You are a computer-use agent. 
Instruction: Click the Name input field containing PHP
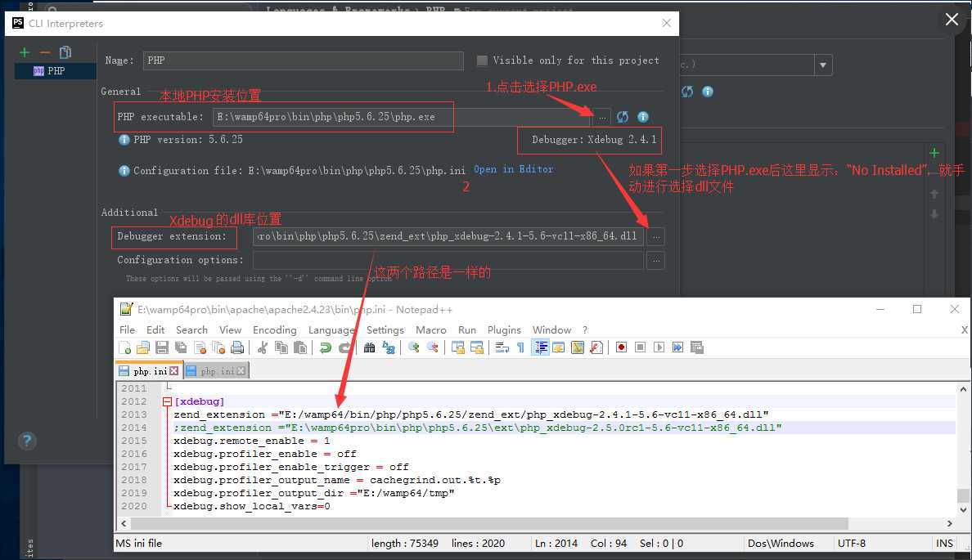[303, 60]
